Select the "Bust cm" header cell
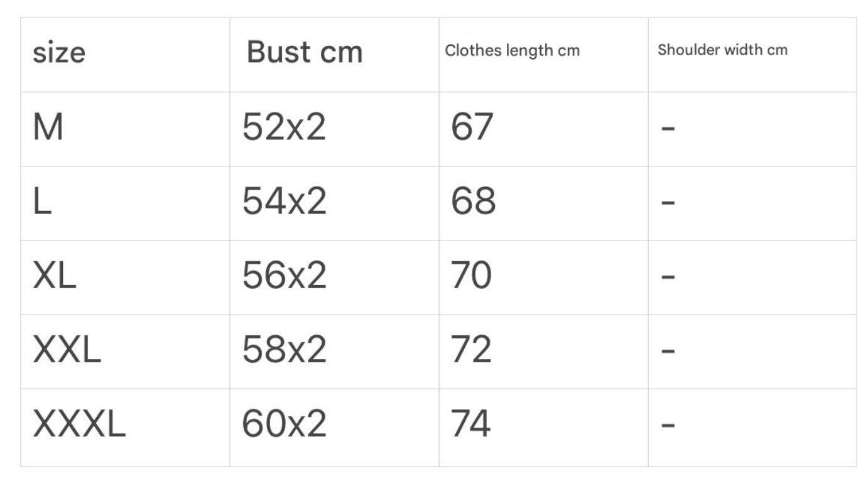Screen dimensions: 868x481 (x=305, y=51)
